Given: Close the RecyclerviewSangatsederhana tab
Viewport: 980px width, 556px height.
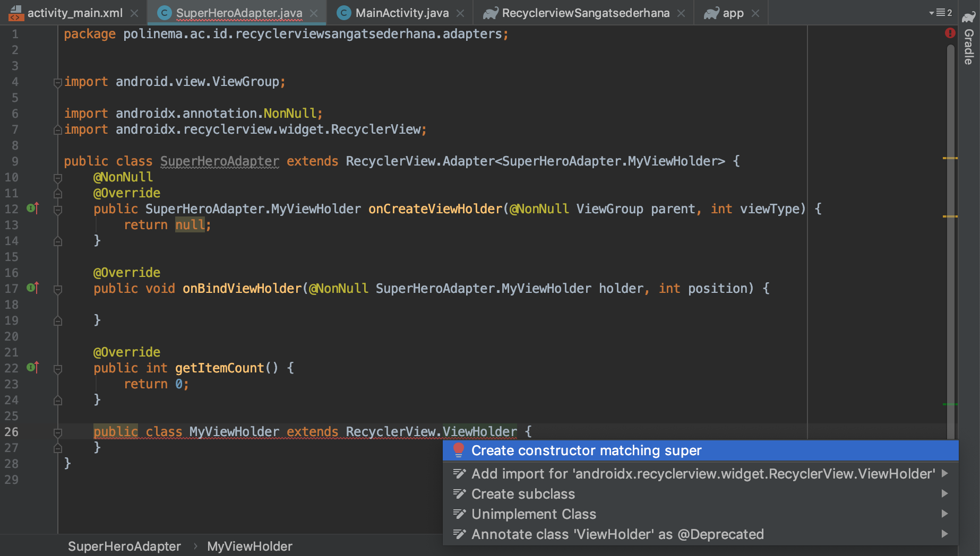Looking at the screenshot, I should (681, 13).
